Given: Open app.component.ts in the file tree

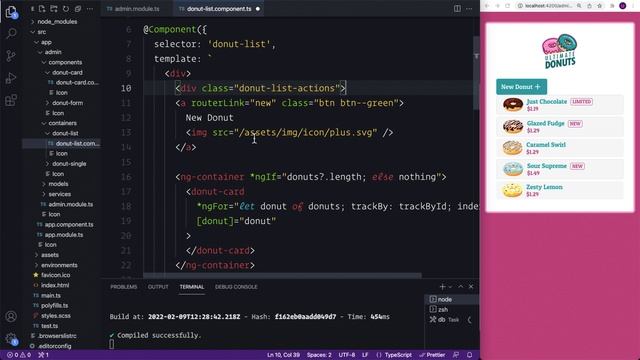Looking at the screenshot, I should (69, 224).
